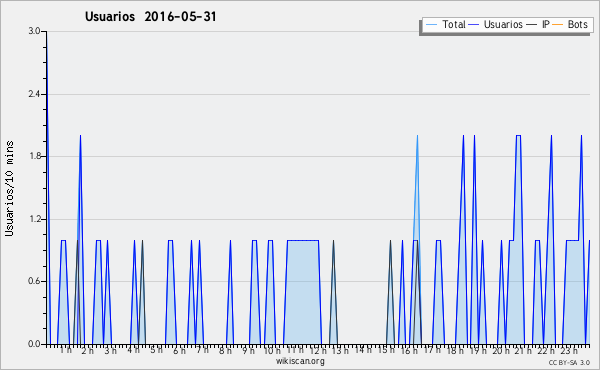
Task: Click the '16 h' x-axis label
Action: point(409,350)
